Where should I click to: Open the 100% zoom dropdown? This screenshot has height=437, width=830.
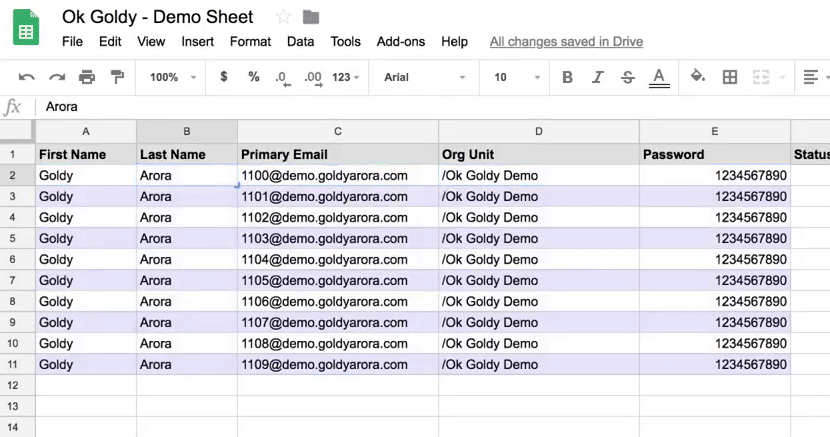pyautogui.click(x=172, y=77)
